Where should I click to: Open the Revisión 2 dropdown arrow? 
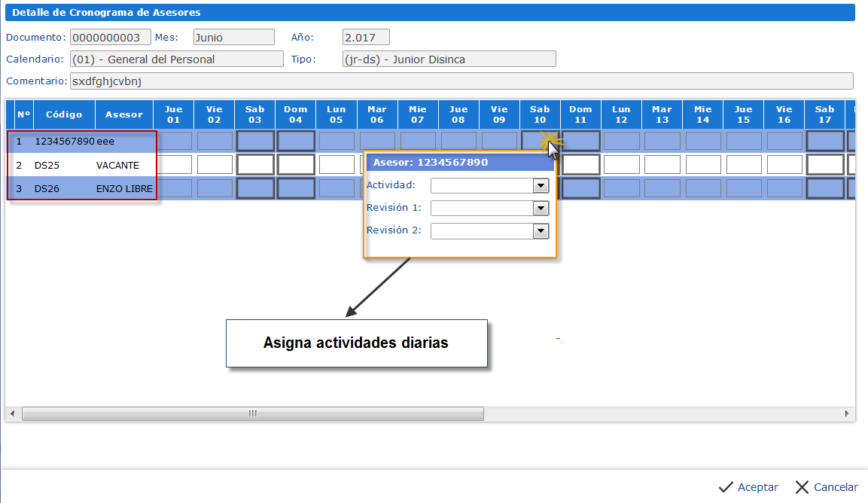(x=541, y=231)
